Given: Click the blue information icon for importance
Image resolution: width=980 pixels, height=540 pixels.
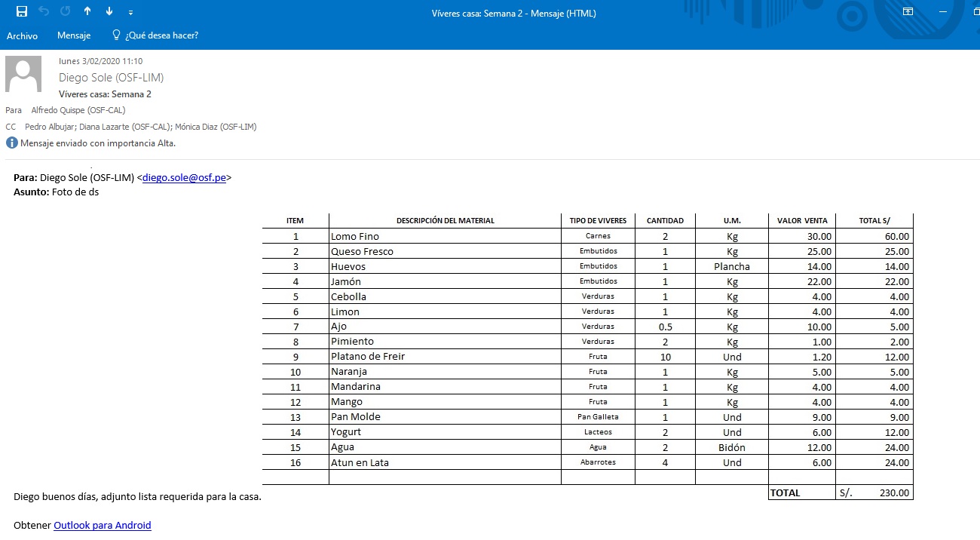Looking at the screenshot, I should pos(11,143).
